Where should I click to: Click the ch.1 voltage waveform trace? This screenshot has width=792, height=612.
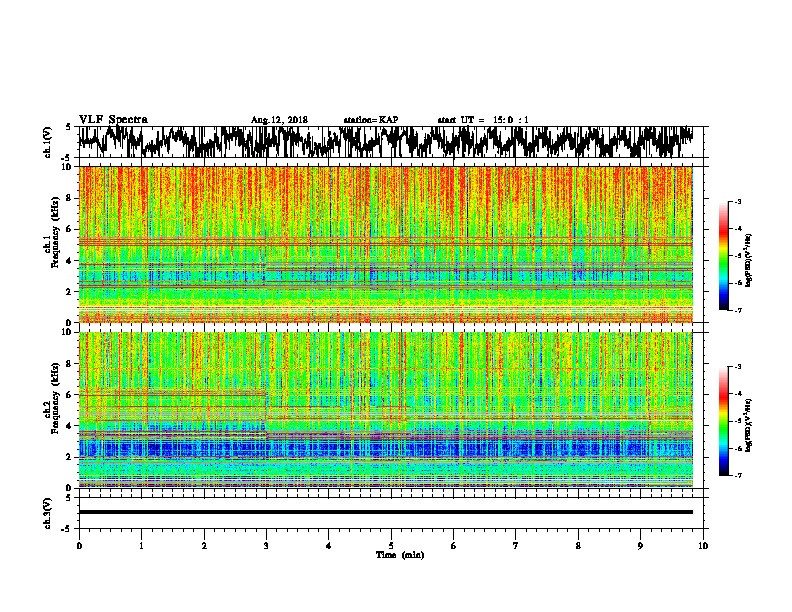click(x=386, y=142)
